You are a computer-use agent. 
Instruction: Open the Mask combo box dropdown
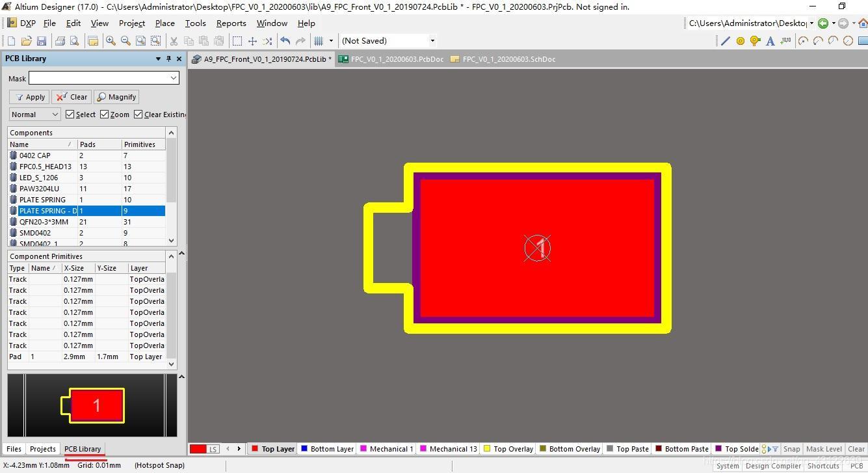click(174, 78)
